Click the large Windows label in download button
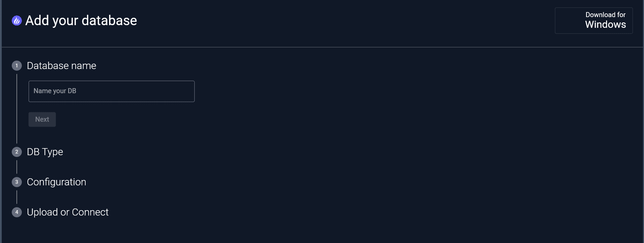Screen dimensions: 644x243 coord(605,24)
